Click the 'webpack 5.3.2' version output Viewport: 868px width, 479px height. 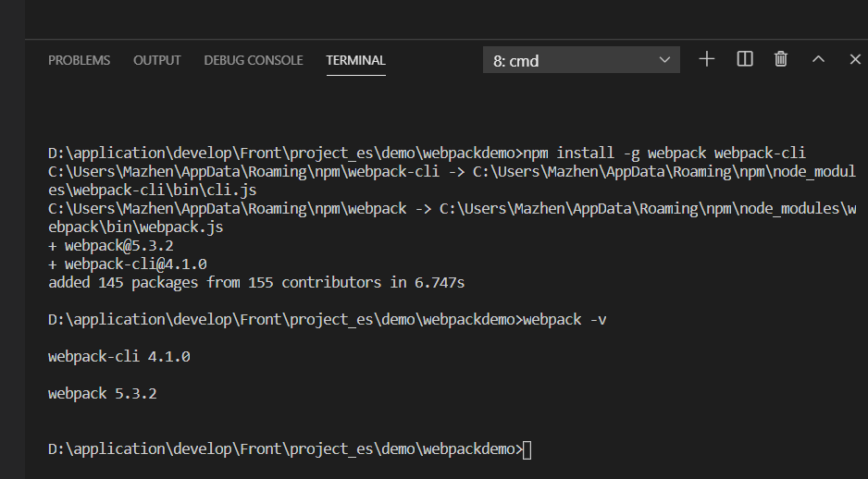click(x=103, y=394)
